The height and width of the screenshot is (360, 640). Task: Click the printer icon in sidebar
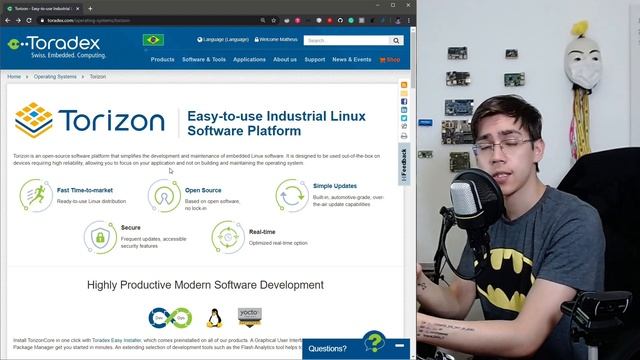tap(404, 136)
